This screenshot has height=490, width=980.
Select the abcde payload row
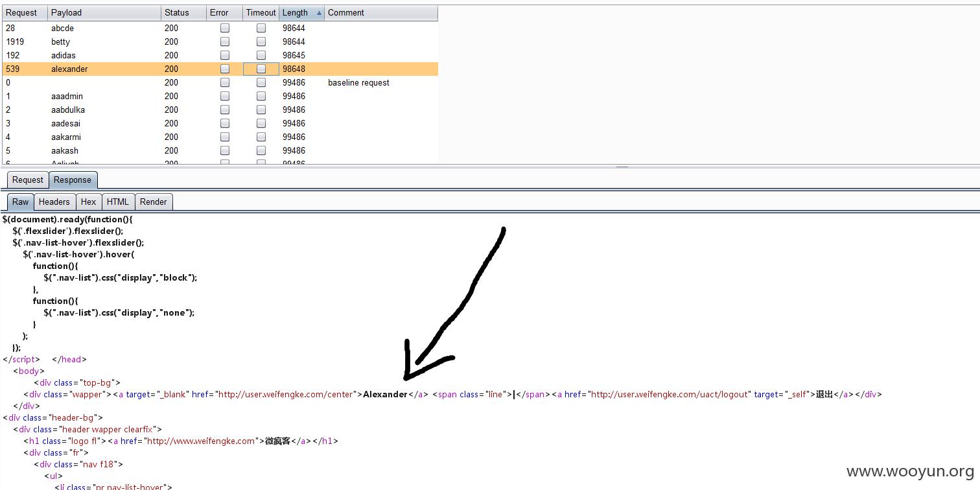220,28
